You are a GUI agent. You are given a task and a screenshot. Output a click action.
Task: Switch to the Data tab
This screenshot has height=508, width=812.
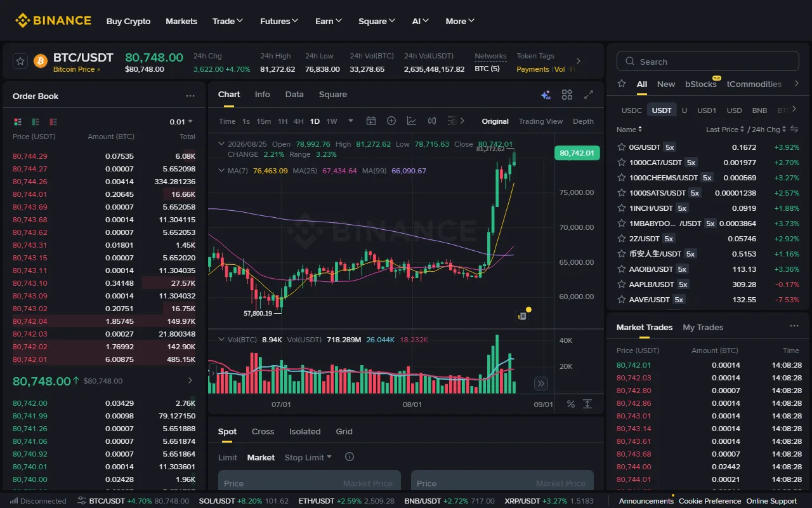(294, 94)
